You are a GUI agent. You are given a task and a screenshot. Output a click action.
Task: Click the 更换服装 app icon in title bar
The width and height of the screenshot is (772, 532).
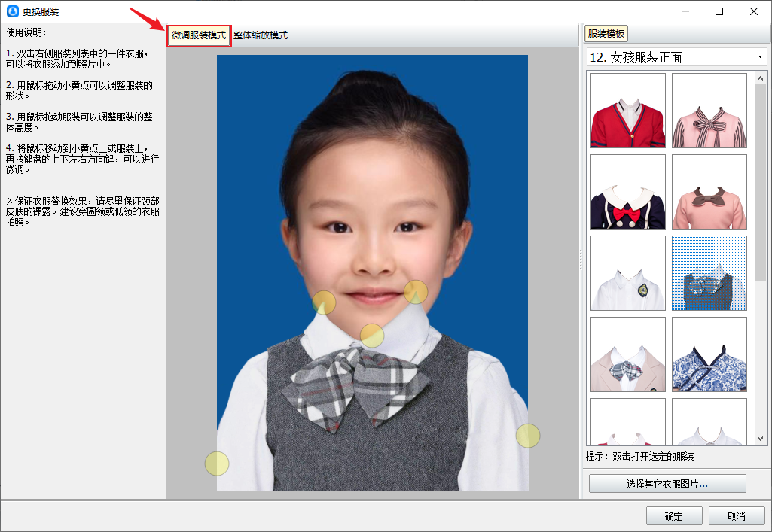(x=13, y=11)
